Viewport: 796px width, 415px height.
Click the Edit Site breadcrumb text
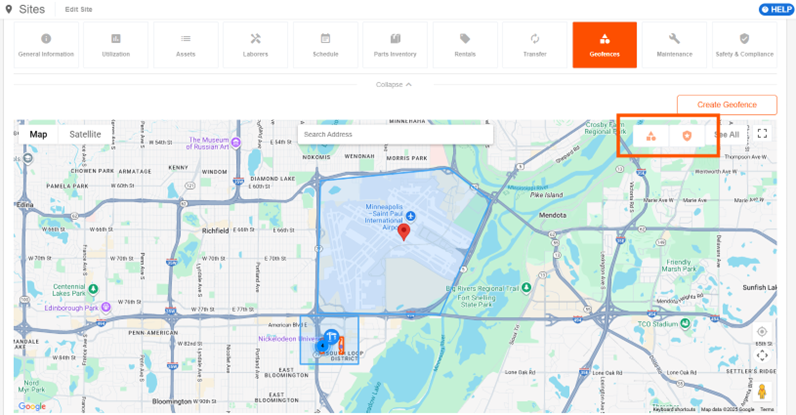[x=79, y=9]
